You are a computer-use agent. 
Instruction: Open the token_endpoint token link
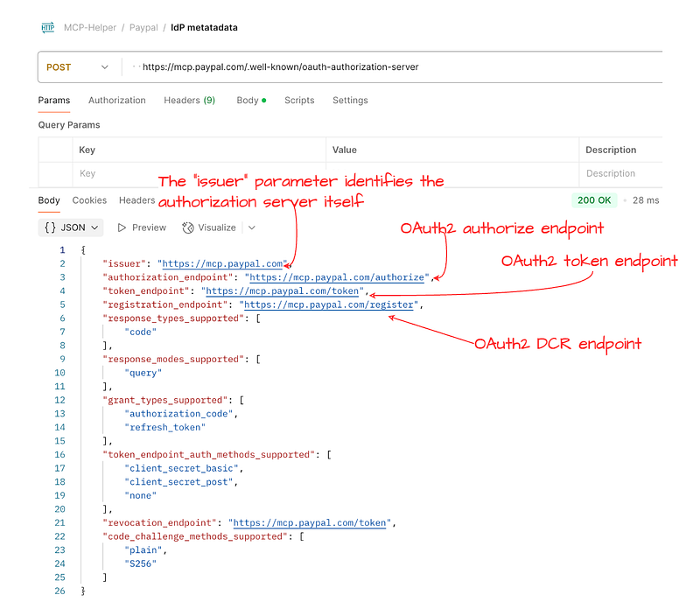pos(282,291)
